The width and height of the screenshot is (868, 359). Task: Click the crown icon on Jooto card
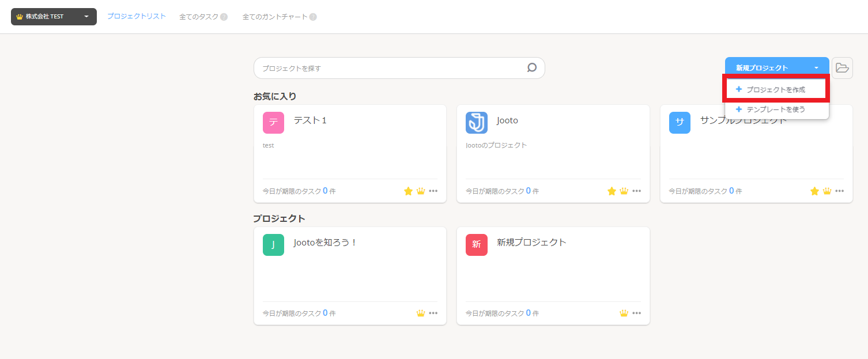coord(624,191)
